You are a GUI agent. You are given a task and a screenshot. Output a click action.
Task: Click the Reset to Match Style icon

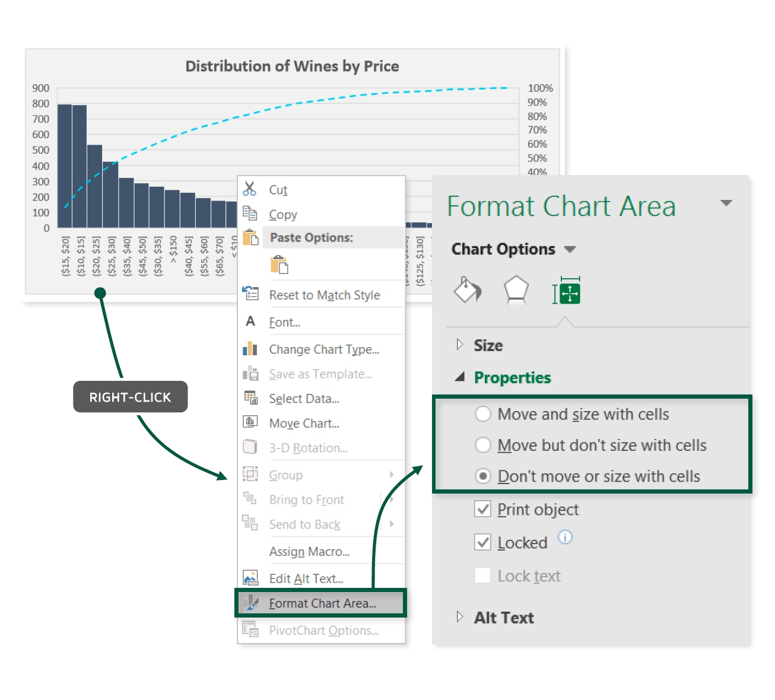(x=251, y=293)
